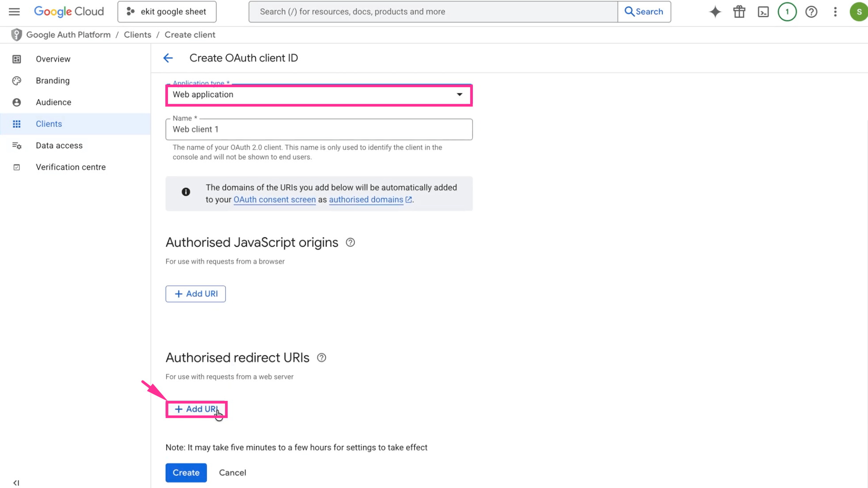This screenshot has width=868, height=488.
Task: Click the Verification centre checkbox icon
Action: (17, 168)
